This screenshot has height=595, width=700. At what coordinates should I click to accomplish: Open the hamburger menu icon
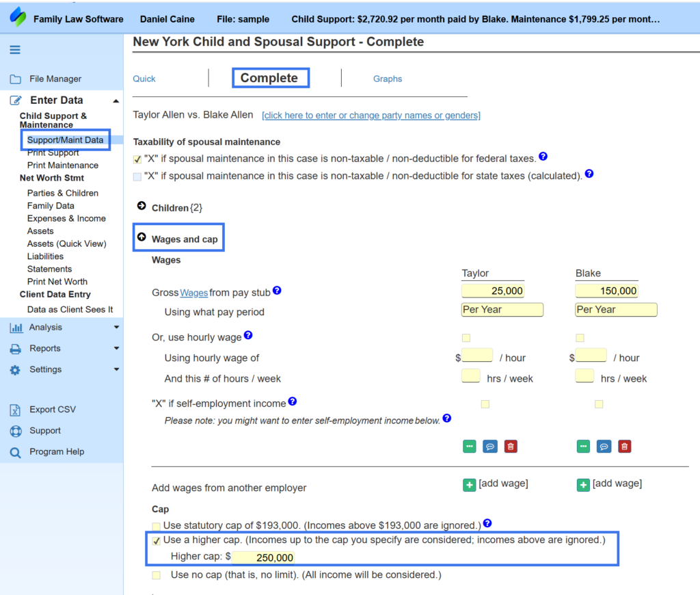15,49
